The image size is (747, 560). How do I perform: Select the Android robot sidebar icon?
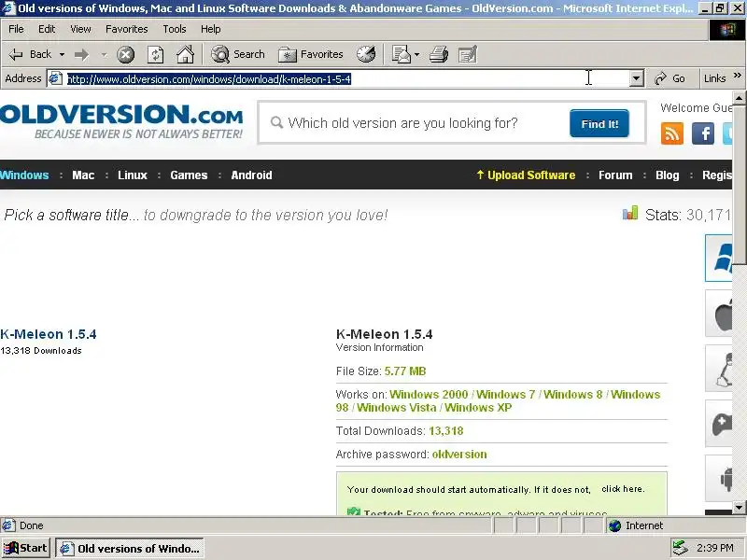[718, 479]
